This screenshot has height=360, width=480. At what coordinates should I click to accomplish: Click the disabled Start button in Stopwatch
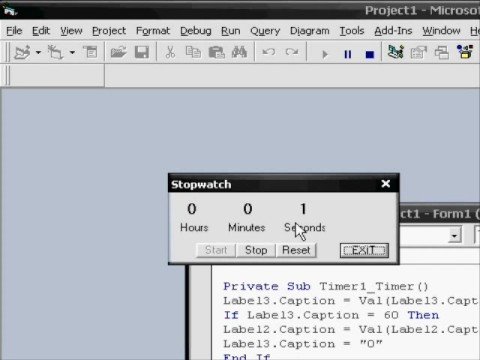216,250
